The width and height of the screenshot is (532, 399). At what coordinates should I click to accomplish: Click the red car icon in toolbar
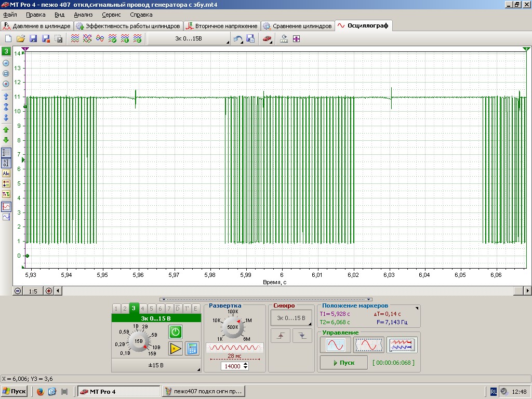[x=267, y=39]
